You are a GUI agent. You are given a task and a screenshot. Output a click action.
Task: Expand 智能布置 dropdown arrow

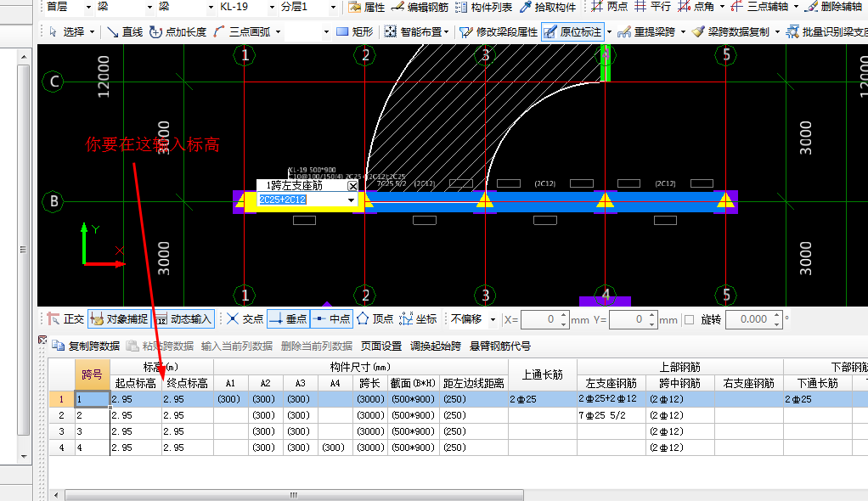pyautogui.click(x=446, y=32)
